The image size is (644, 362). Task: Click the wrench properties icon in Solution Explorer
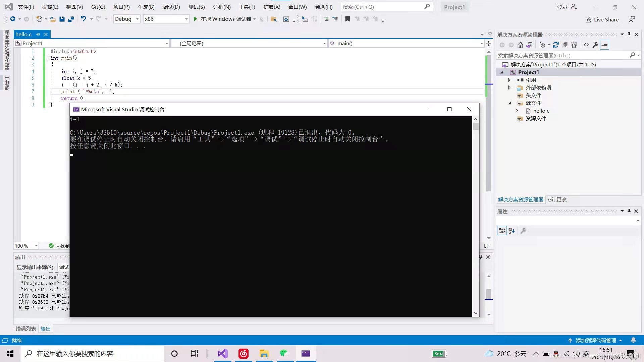point(595,45)
